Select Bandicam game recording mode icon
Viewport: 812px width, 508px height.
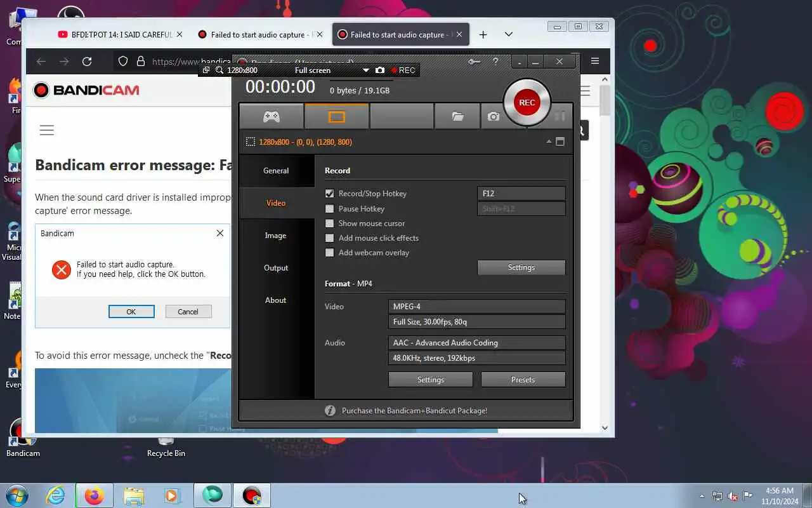272,117
